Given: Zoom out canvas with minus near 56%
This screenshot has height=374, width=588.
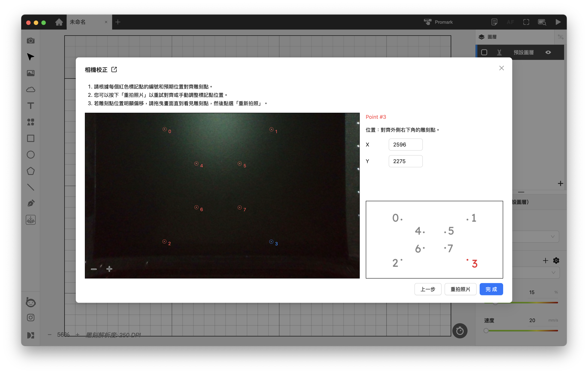Looking at the screenshot, I should coord(50,335).
